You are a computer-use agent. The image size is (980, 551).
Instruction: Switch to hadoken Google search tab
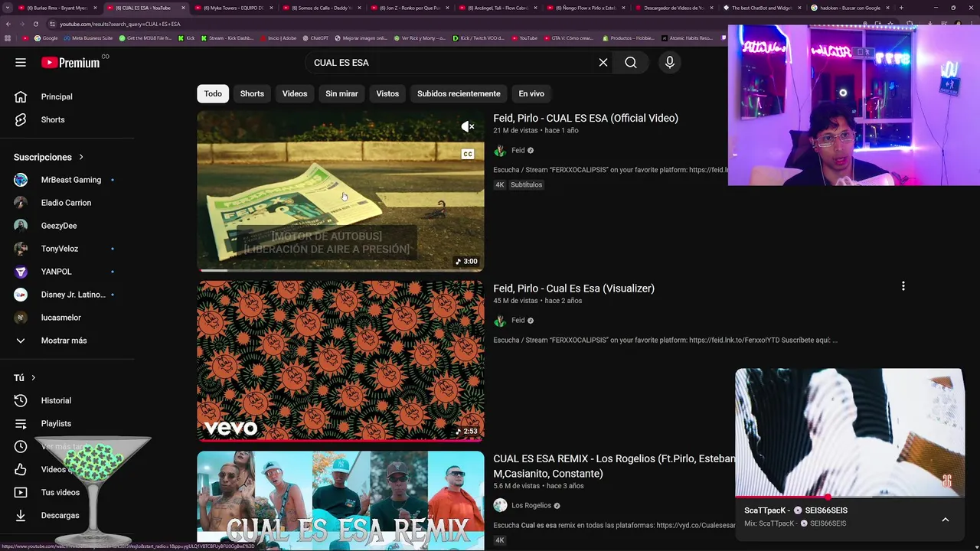[848, 8]
